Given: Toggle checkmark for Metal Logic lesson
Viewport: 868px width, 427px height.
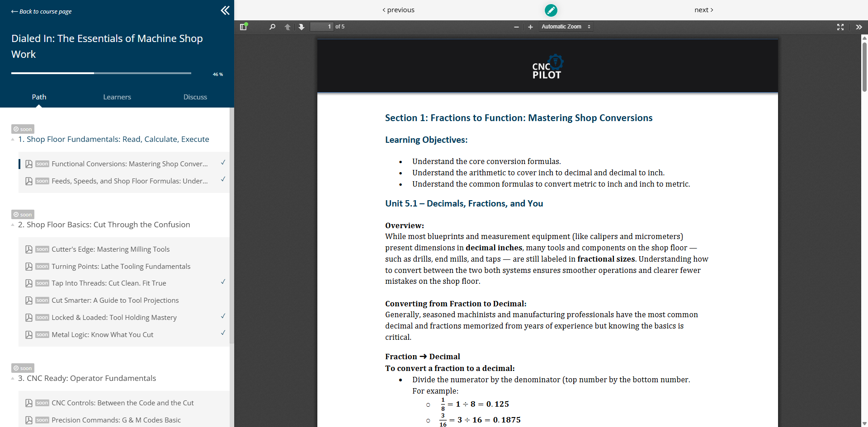Looking at the screenshot, I should [x=223, y=333].
